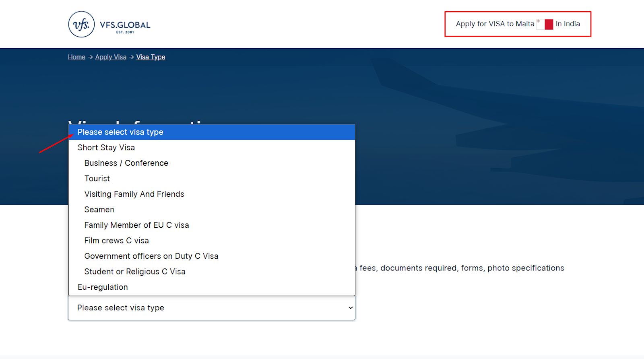The height and width of the screenshot is (359, 644).
Task: Select the Eu-regulation option
Action: 212,287
